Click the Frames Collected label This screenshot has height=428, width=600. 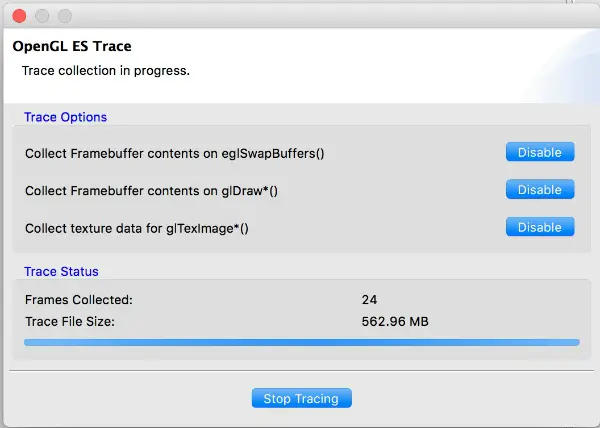[79, 299]
